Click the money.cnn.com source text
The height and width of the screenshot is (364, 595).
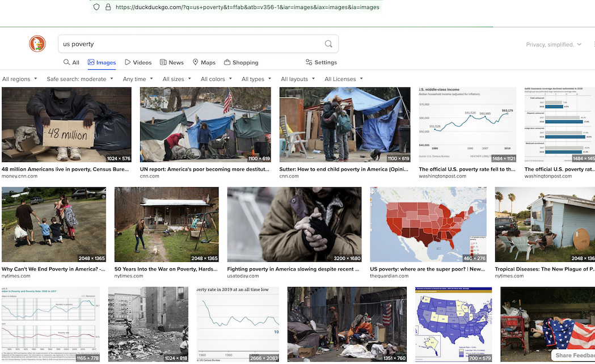point(19,176)
